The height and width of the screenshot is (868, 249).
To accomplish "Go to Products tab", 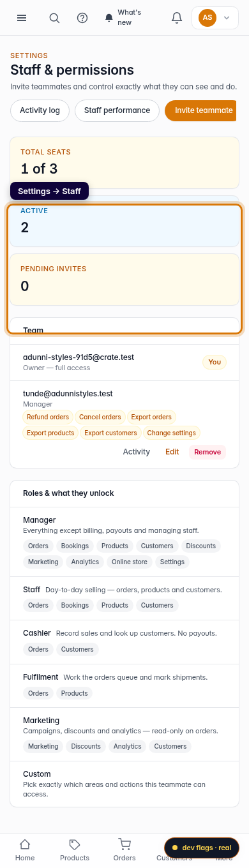I will [75, 850].
